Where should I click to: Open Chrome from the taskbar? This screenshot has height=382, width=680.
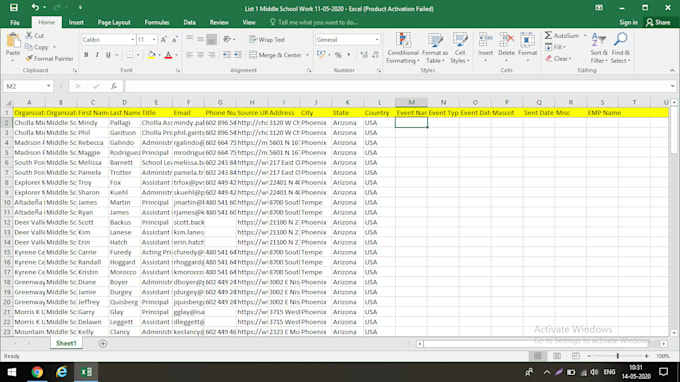(x=37, y=372)
